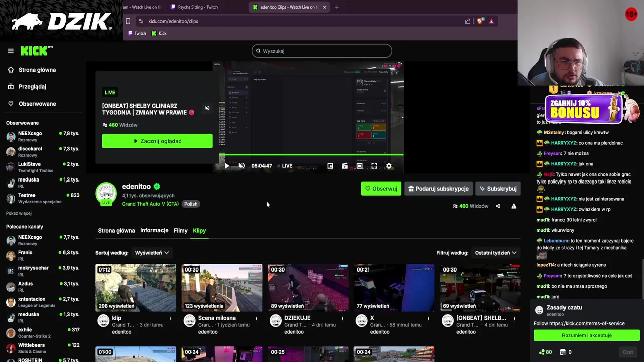Image resolution: width=644 pixels, height=362 pixels.
Task: Switch to Filmy tab
Action: (x=181, y=231)
